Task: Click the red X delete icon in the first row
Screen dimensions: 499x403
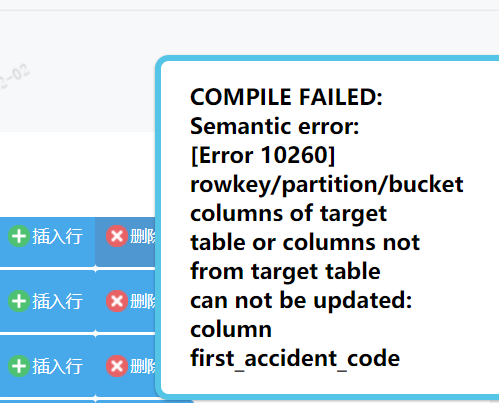Action: click(117, 236)
